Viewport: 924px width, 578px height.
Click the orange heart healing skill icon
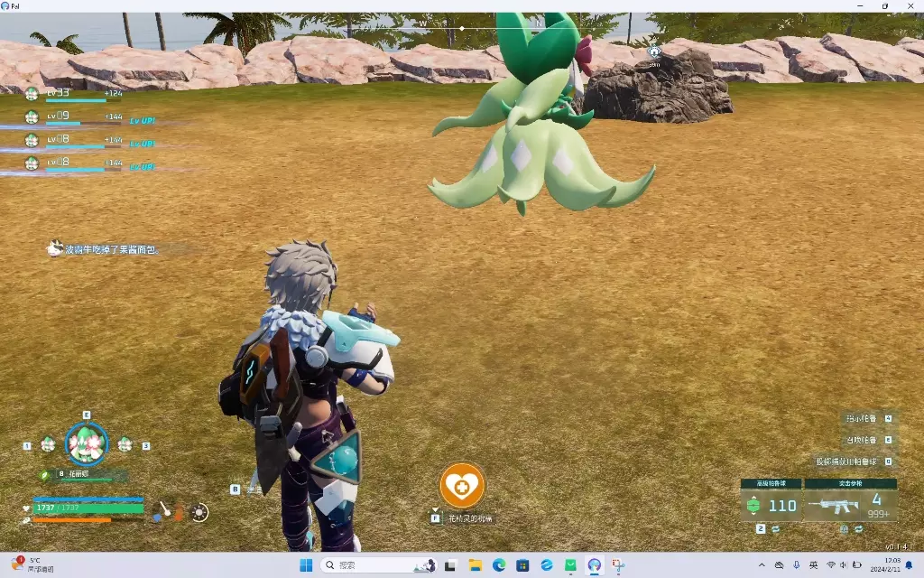(x=462, y=485)
